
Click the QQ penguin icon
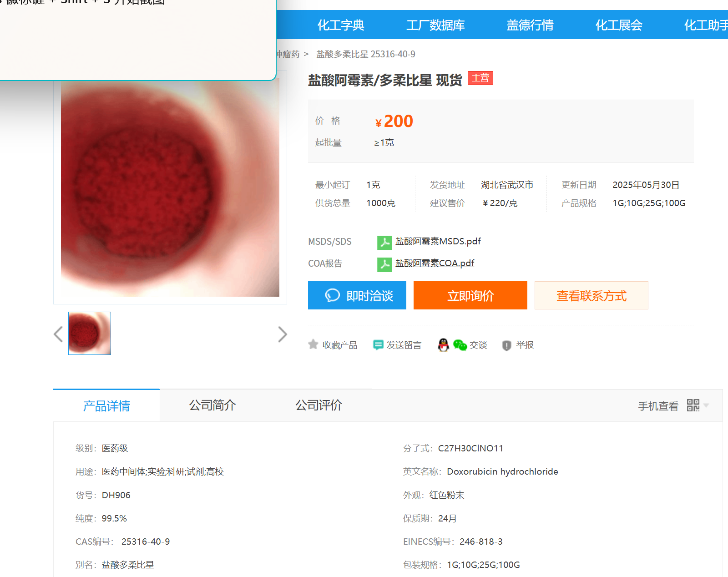pyautogui.click(x=443, y=345)
